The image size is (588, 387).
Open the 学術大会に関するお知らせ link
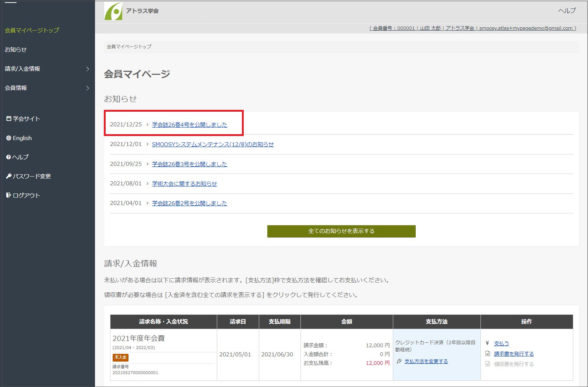184,184
